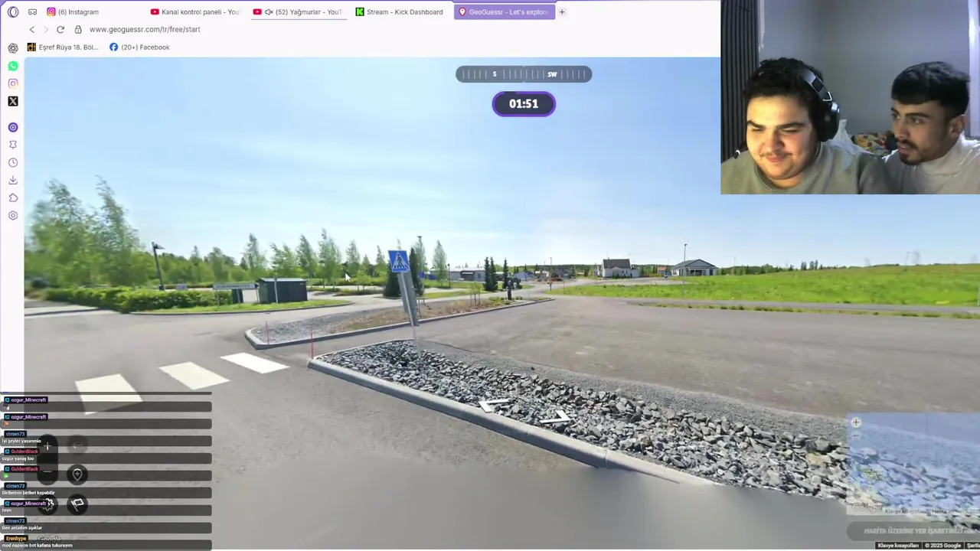Zoom out on the guess minimap
This screenshot has width=980, height=551.
tap(856, 435)
